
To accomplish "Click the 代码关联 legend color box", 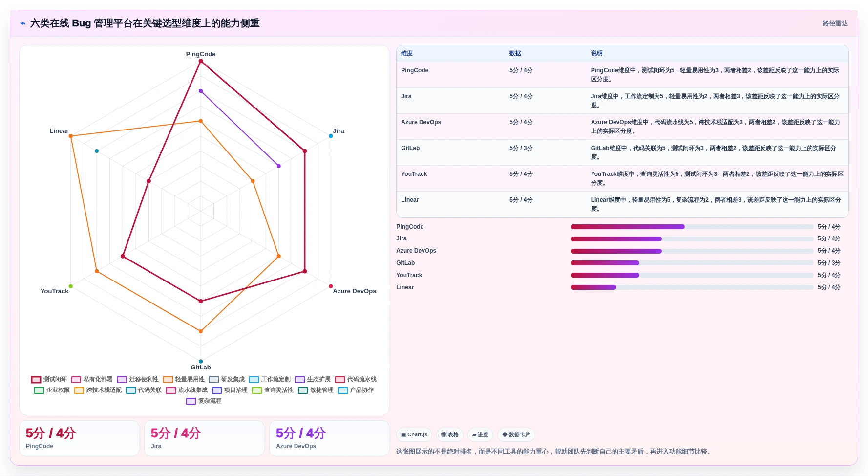I will [x=131, y=390].
